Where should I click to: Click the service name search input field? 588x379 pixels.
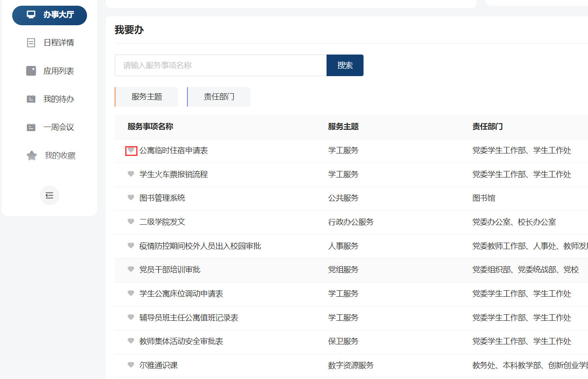tap(220, 66)
